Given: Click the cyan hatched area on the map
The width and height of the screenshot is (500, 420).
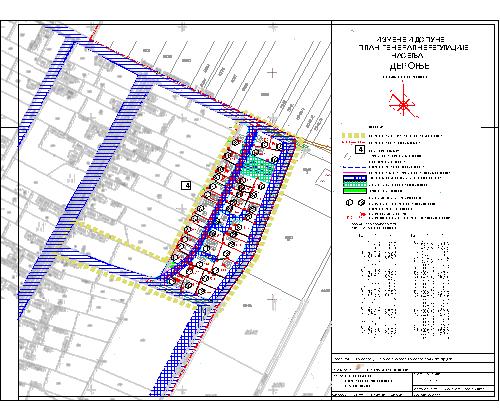Looking at the screenshot, I should [x=258, y=169].
